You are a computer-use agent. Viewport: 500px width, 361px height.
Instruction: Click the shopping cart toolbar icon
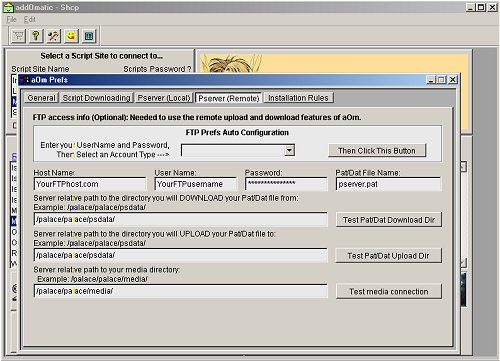[19, 36]
